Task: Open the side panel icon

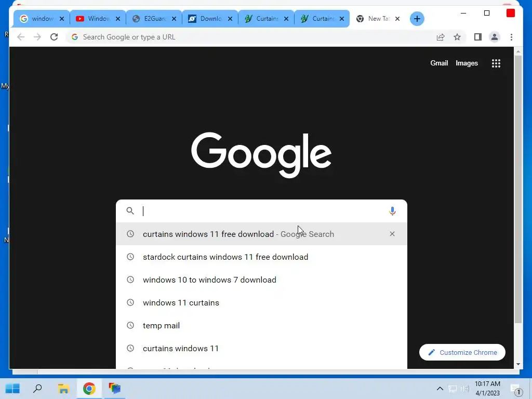Action: tap(478, 37)
